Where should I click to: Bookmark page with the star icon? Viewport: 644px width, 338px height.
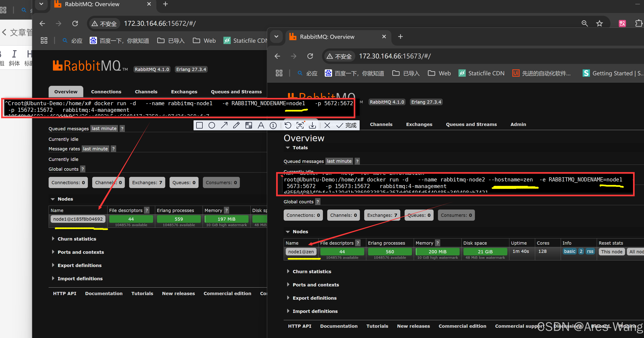click(x=599, y=24)
